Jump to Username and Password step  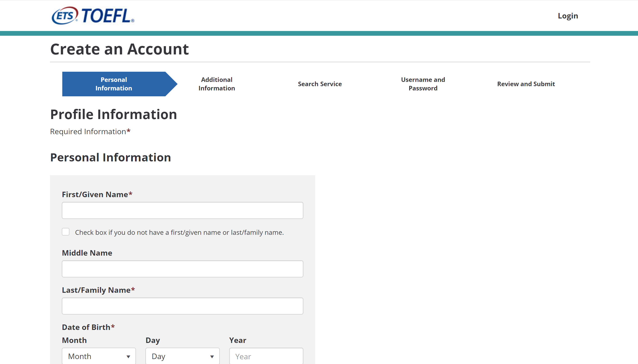[423, 84]
